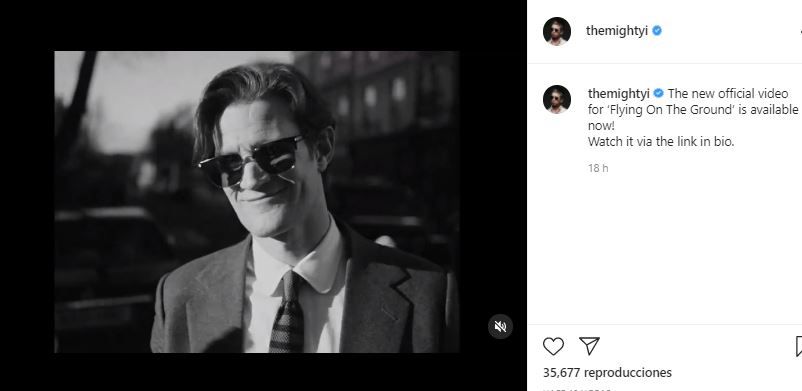View the 35,677 reproducciones count
Screen dimensions: 802x391
pos(607,373)
